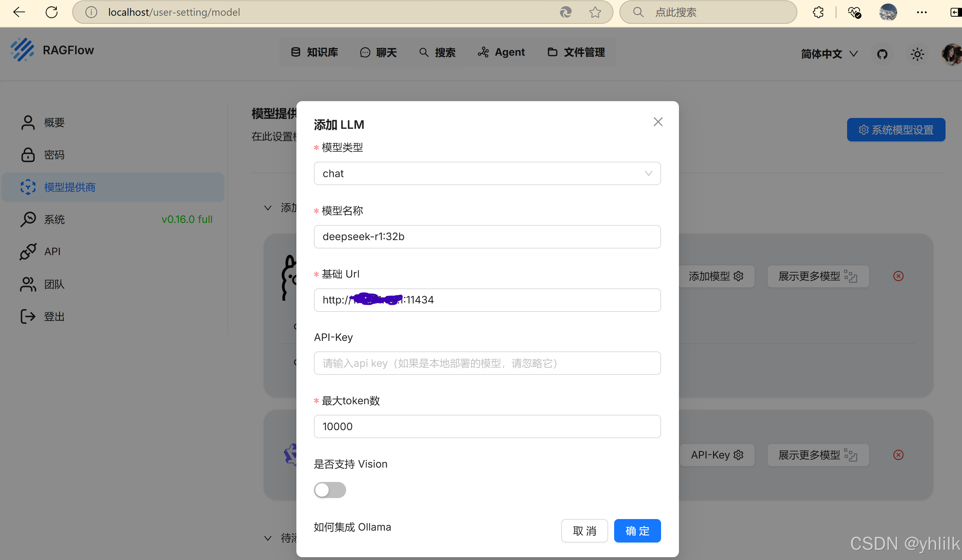Close the 添加 LLM dialog
Viewport: 962px width, 560px height.
pos(658,122)
